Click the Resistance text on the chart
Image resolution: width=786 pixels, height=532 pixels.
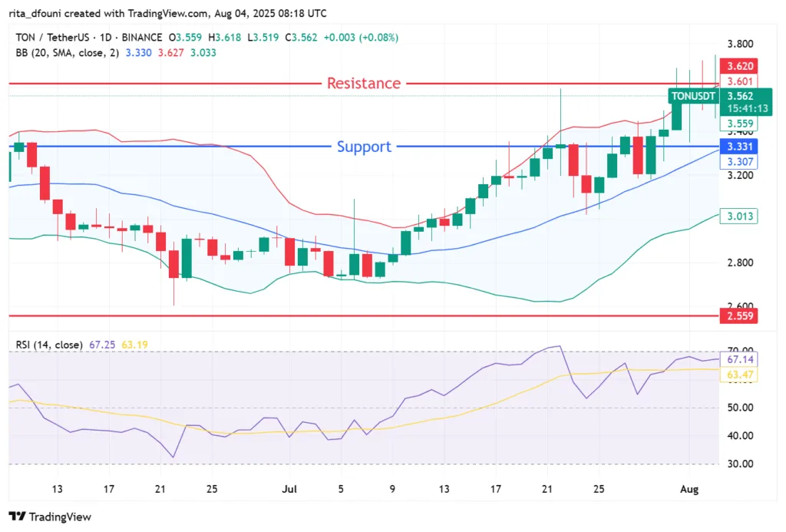[x=364, y=83]
